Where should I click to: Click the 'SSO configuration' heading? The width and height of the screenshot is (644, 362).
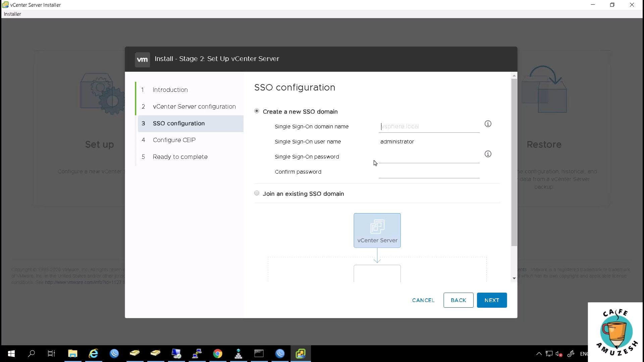point(294,87)
